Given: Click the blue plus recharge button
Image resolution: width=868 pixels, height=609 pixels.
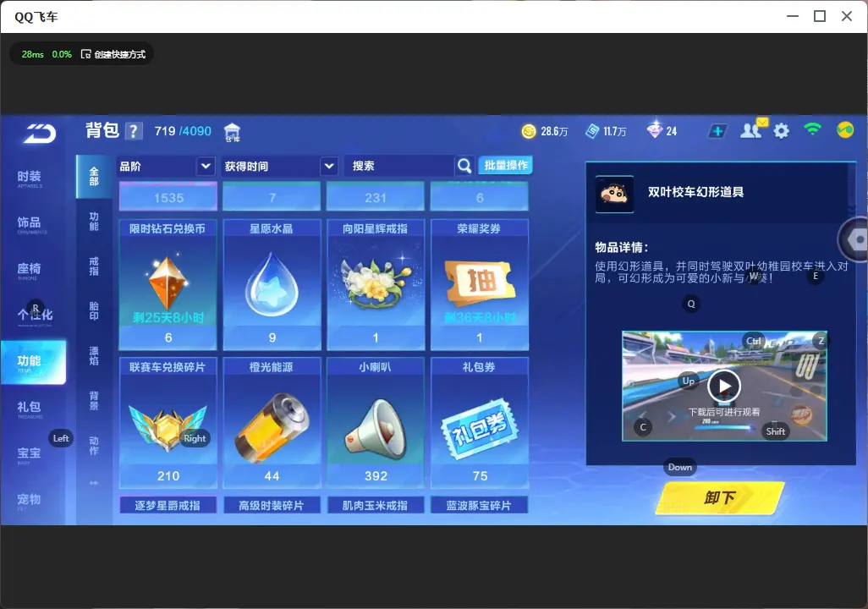Looking at the screenshot, I should 717,131.
